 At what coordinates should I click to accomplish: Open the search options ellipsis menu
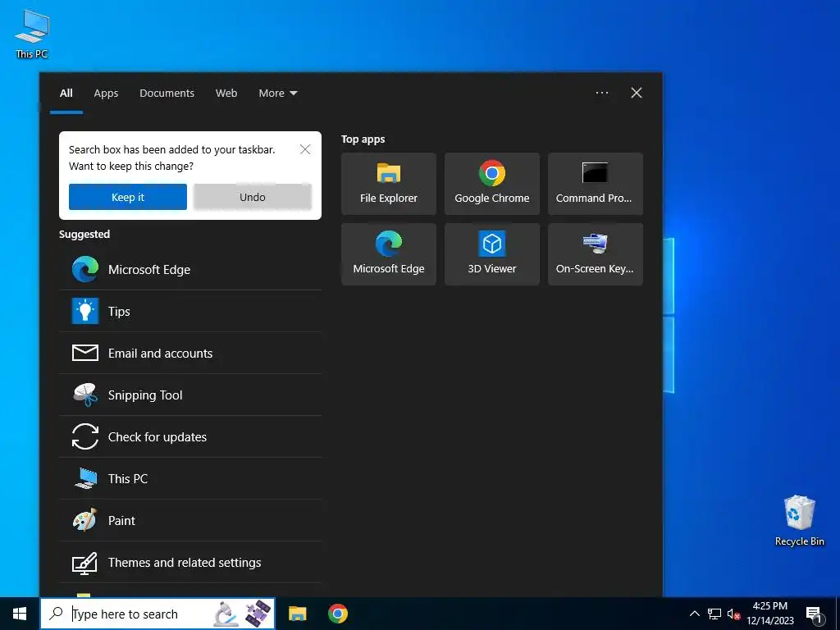coord(602,93)
